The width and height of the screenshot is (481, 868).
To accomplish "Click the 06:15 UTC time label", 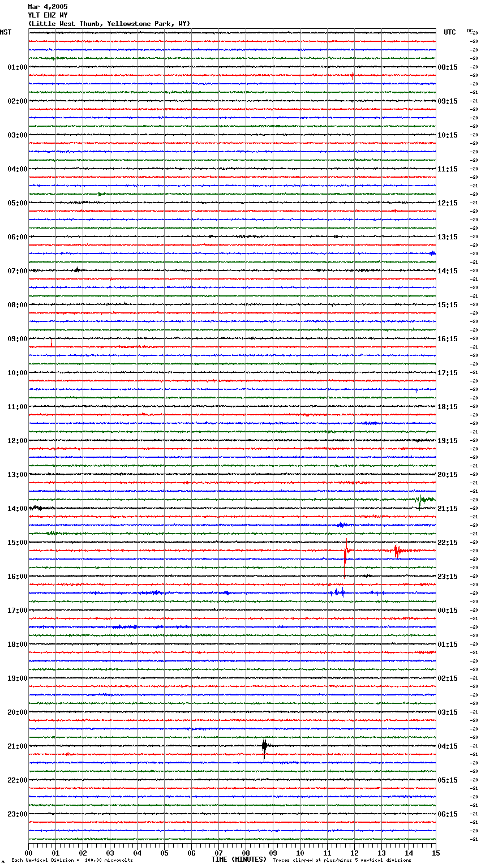I will pyautogui.click(x=448, y=814).
